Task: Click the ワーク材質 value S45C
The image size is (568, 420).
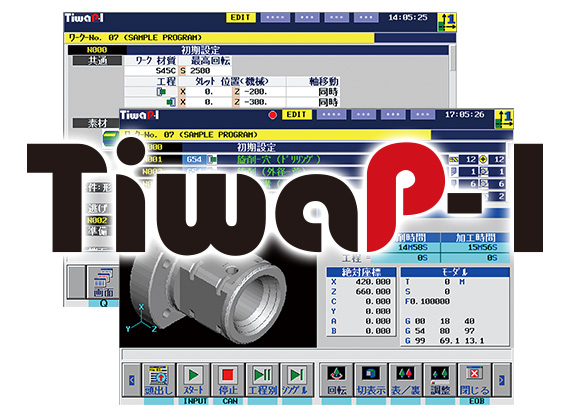Action: [166, 71]
